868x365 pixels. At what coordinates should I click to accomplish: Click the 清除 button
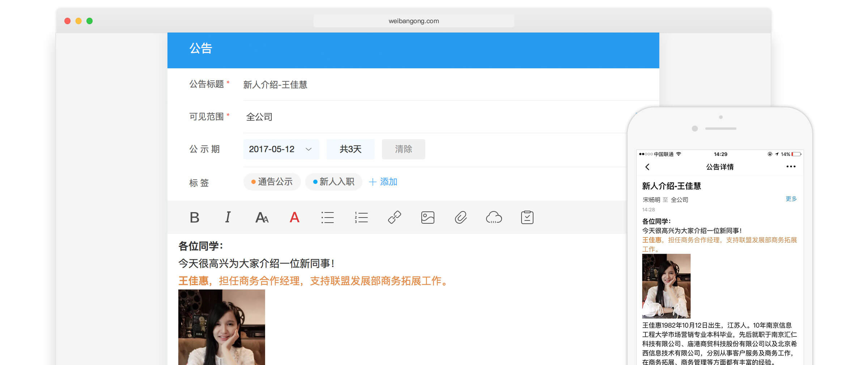tap(404, 149)
